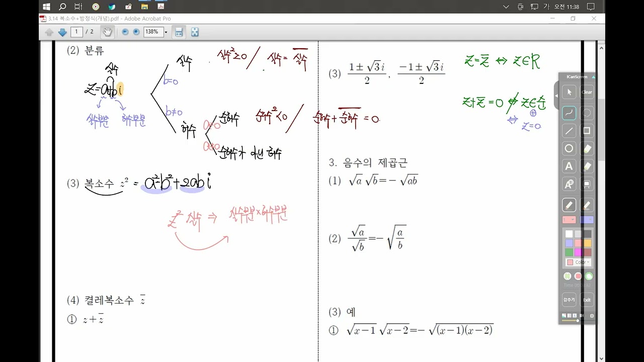Open Windows search from the taskbar
The image size is (644, 362).
[x=62, y=7]
